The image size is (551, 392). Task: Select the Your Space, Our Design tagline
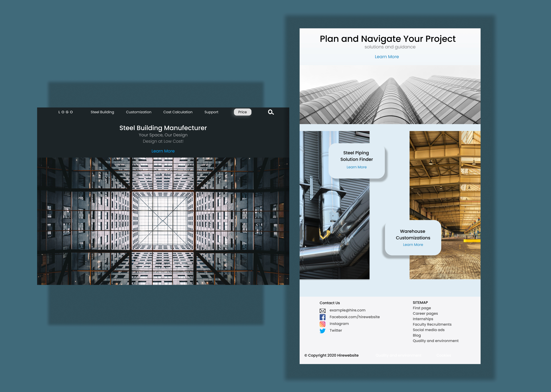point(163,135)
